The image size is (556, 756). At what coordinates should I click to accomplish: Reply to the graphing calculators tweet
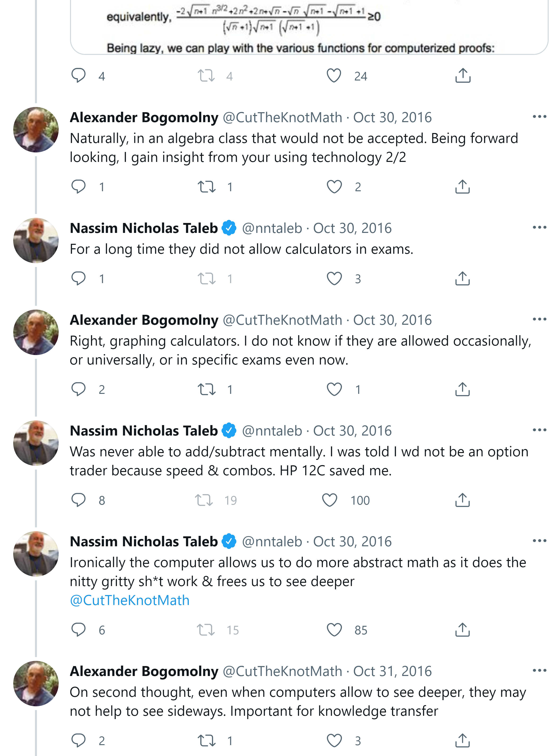(79, 389)
